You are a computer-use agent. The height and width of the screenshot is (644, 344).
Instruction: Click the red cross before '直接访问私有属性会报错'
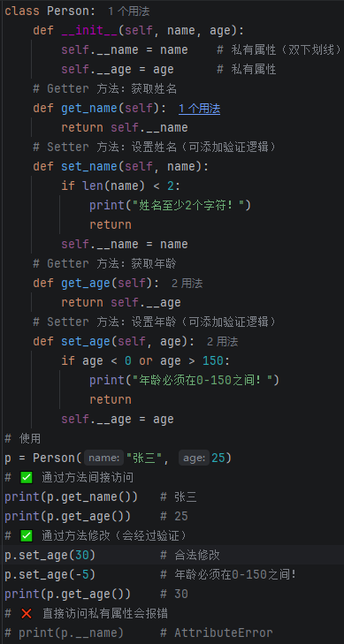coord(27,614)
